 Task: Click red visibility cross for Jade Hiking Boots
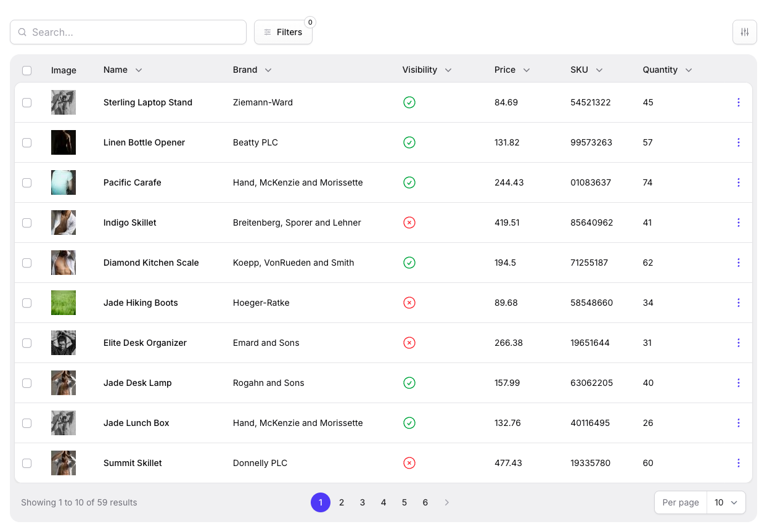pyautogui.click(x=409, y=303)
